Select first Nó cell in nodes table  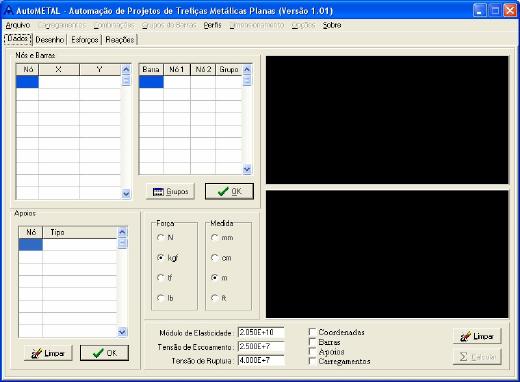tap(27, 82)
